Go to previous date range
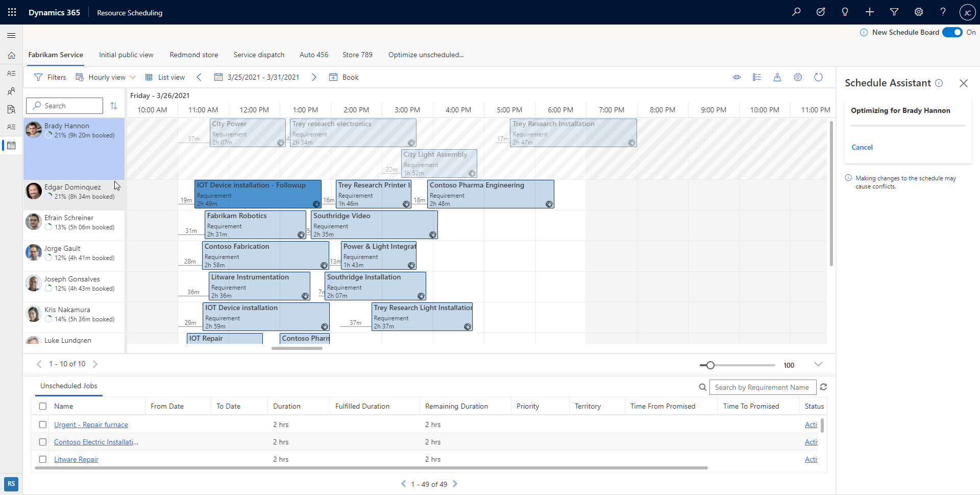Image resolution: width=980 pixels, height=495 pixels. pos(199,77)
